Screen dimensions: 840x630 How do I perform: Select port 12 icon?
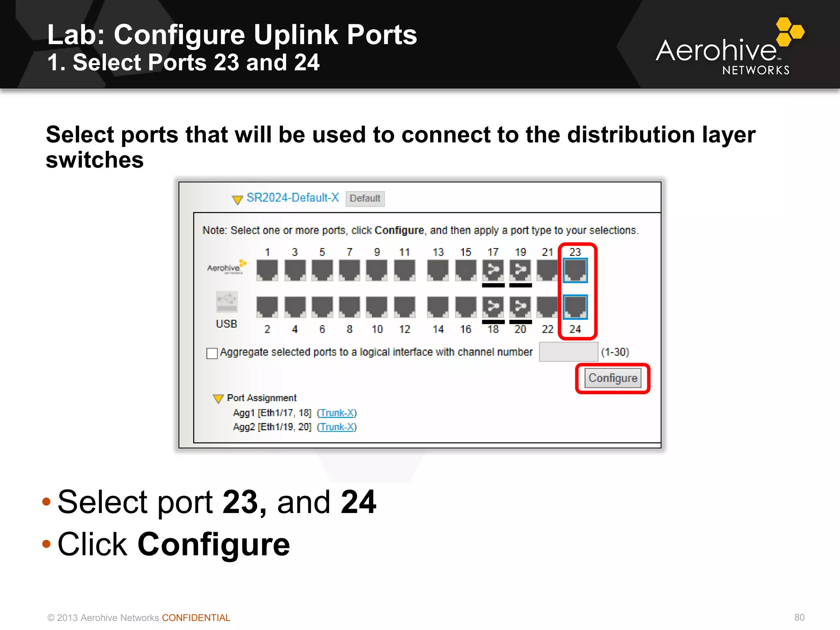coord(404,307)
